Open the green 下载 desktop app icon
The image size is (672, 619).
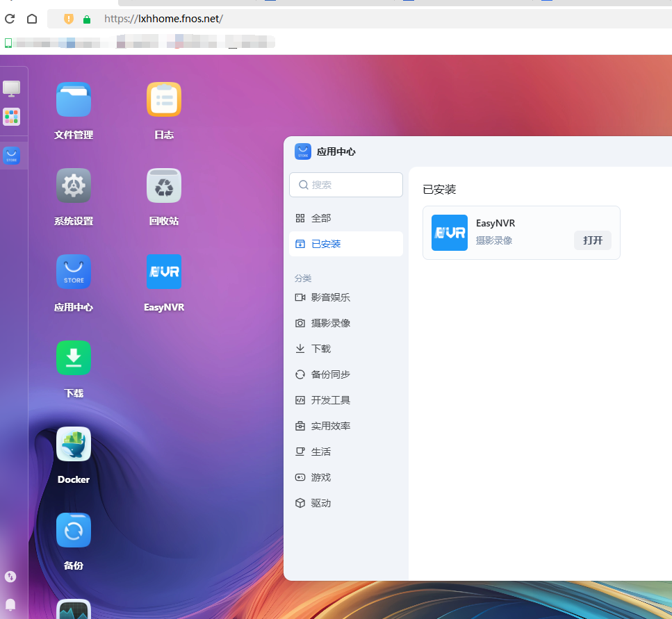pyautogui.click(x=73, y=358)
